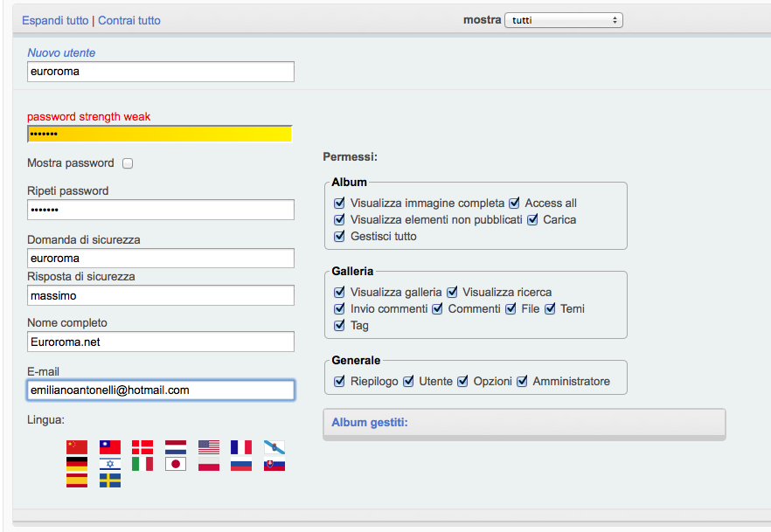The width and height of the screenshot is (771, 532).
Task: Expand the Album gestiti section
Action: coord(370,423)
